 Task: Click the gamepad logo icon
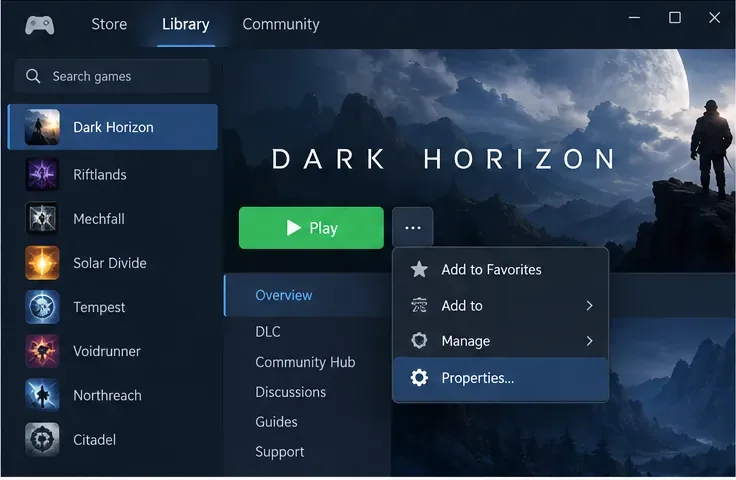[x=39, y=25]
